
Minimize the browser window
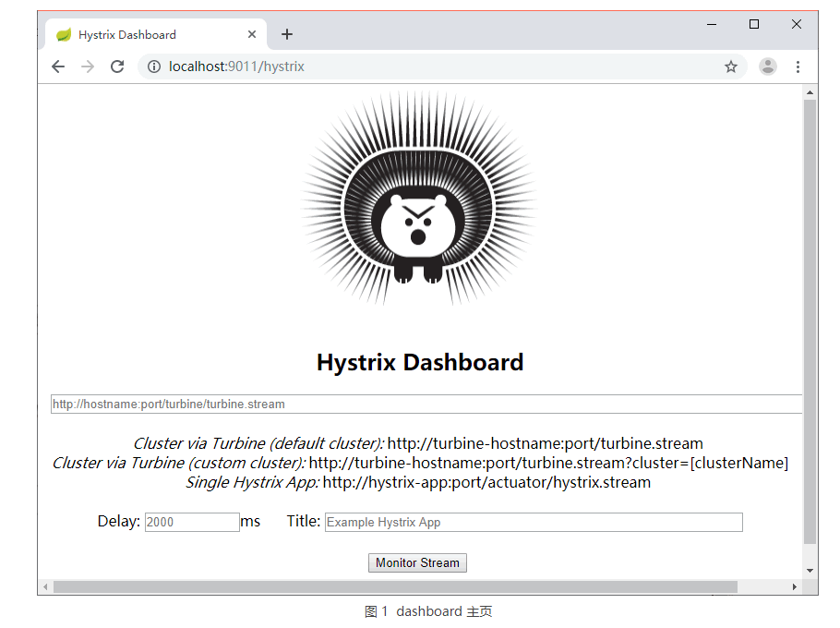(x=712, y=24)
